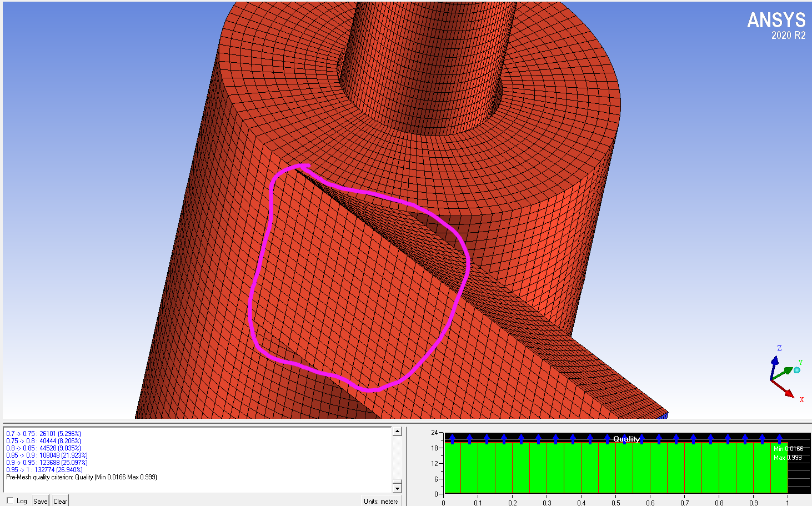Clear the message log
Screen dimensions: 812x506
60,500
